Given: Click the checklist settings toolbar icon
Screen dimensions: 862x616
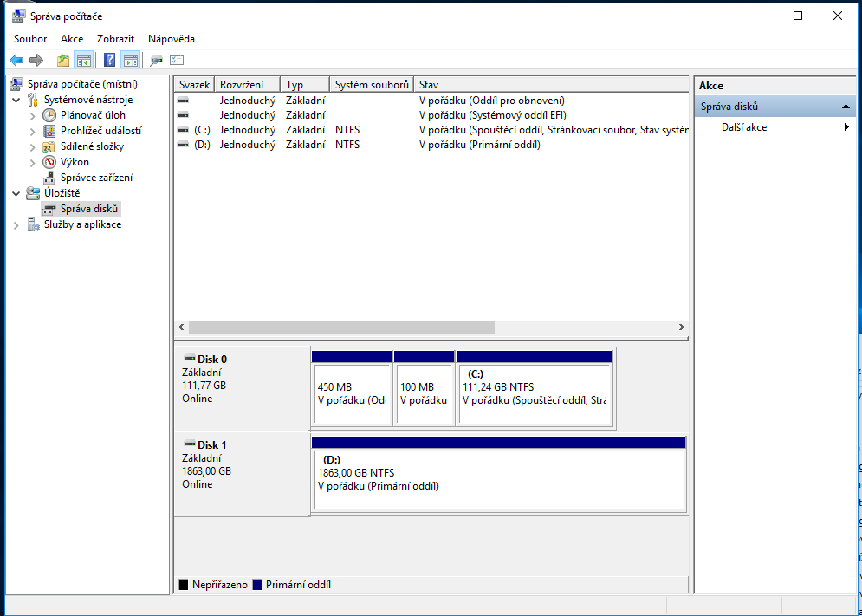Looking at the screenshot, I should click(x=177, y=60).
